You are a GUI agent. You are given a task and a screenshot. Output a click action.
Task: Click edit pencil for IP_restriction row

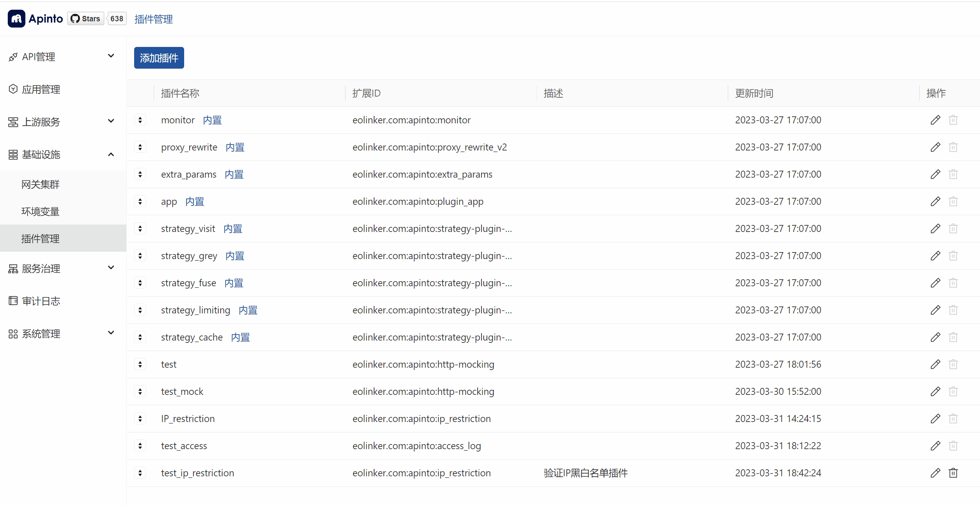click(x=935, y=419)
